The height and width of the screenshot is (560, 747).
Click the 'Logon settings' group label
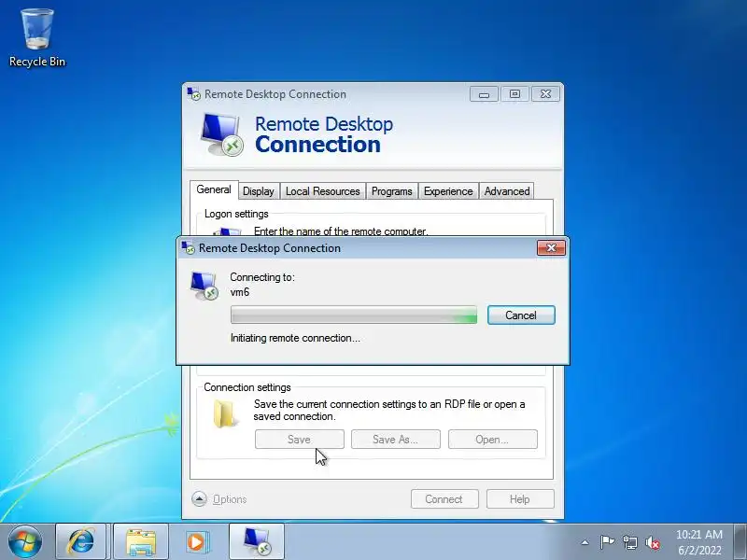pos(236,214)
